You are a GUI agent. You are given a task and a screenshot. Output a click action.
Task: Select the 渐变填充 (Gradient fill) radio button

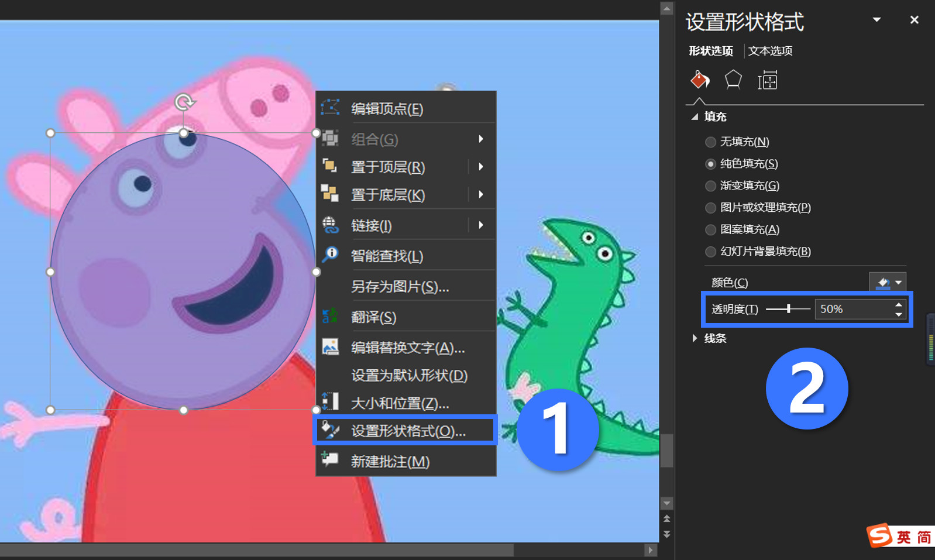coord(710,186)
